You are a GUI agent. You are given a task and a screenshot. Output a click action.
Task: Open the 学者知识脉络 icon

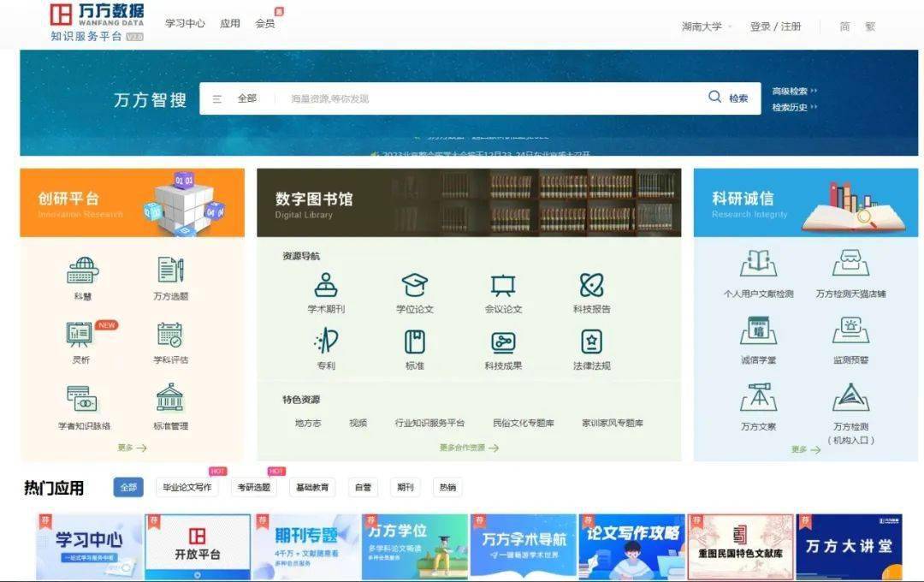pyautogui.click(x=82, y=399)
